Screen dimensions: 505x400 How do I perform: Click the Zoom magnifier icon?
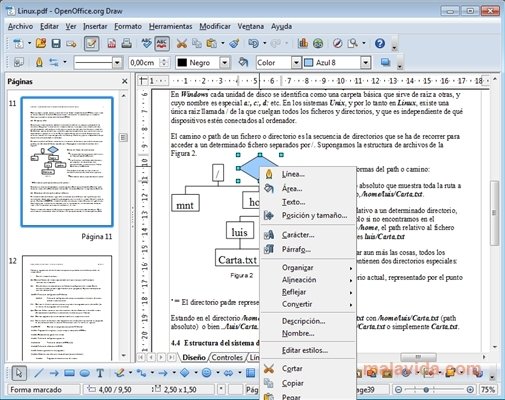[x=353, y=43]
